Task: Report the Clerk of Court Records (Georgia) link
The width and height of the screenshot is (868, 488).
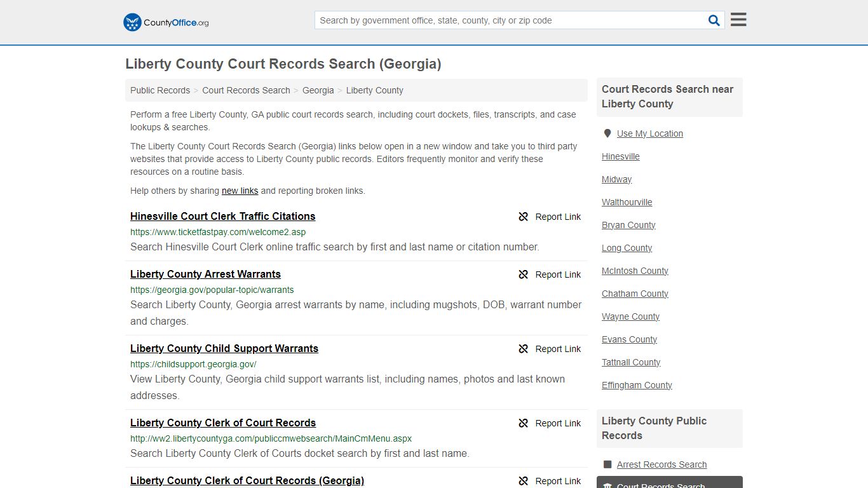Action: (550, 481)
